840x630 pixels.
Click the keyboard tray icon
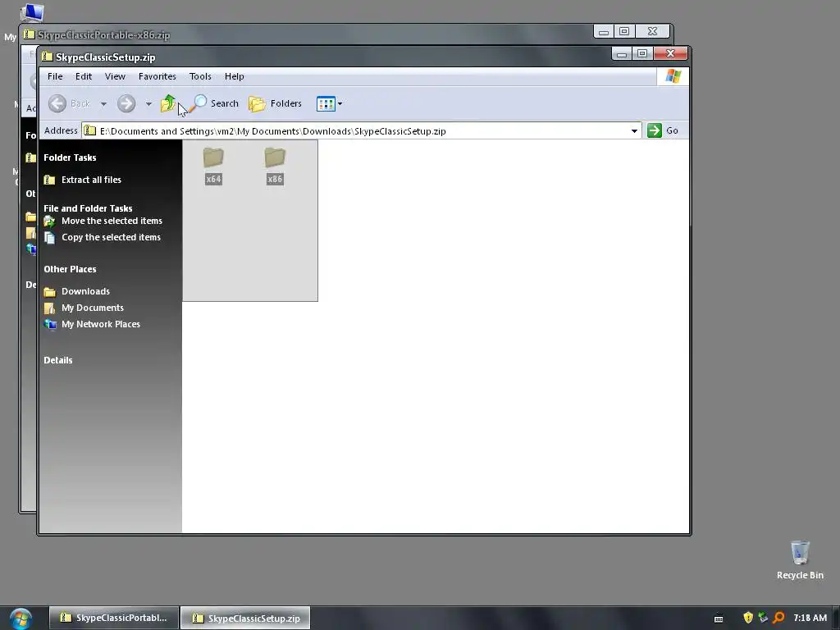coord(719,619)
